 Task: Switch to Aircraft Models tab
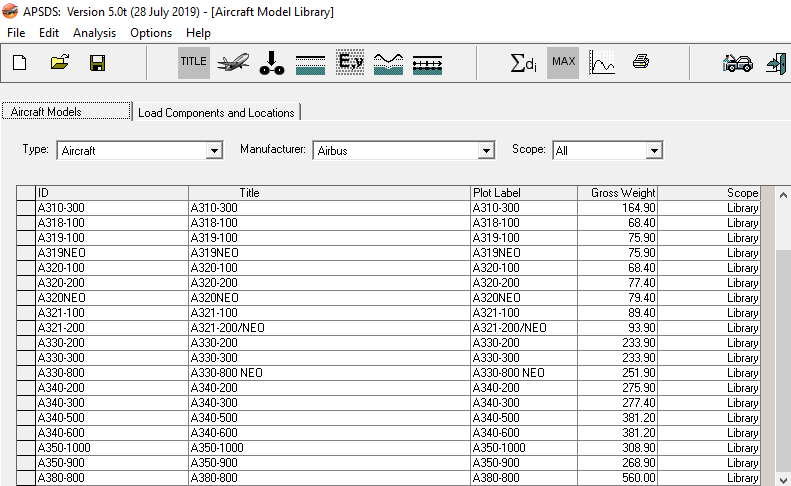(x=66, y=111)
